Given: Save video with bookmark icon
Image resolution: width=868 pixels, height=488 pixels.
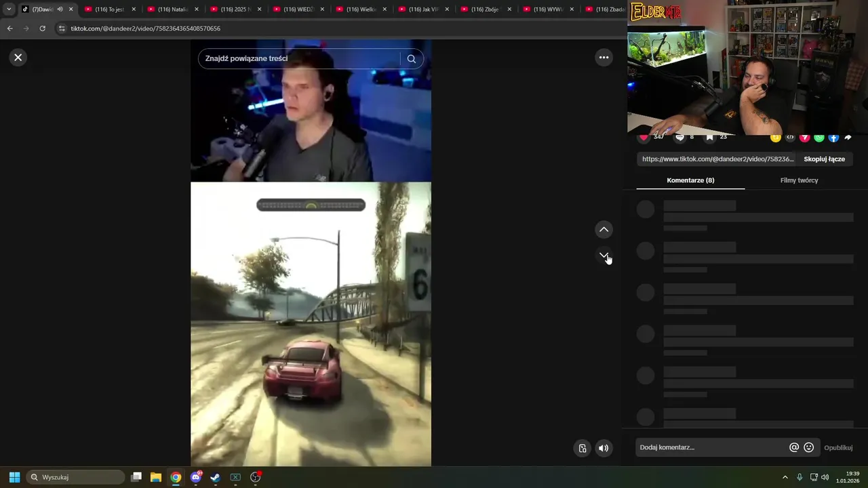Looking at the screenshot, I should 709,138.
